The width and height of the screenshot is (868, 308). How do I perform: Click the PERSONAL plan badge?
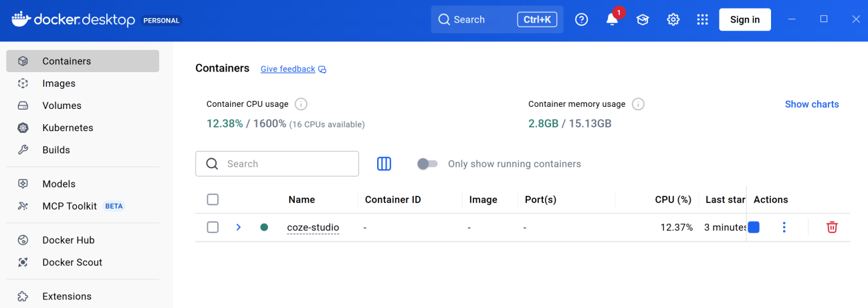coord(162,20)
